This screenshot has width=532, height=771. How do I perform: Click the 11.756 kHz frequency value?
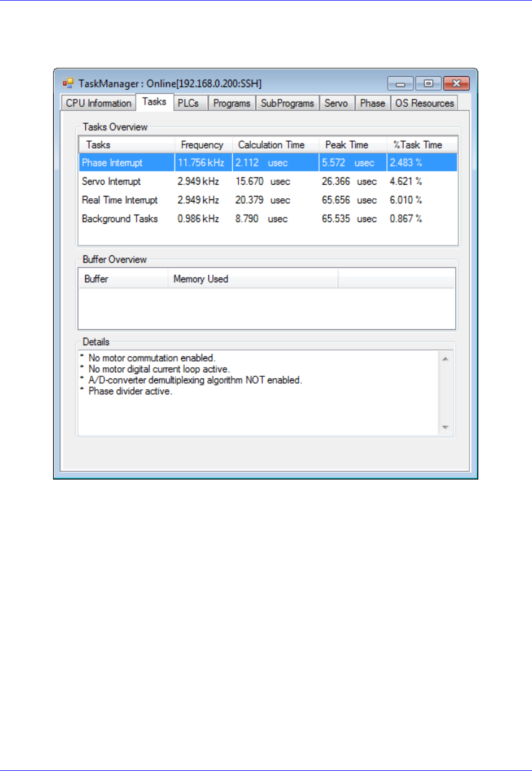point(201,163)
